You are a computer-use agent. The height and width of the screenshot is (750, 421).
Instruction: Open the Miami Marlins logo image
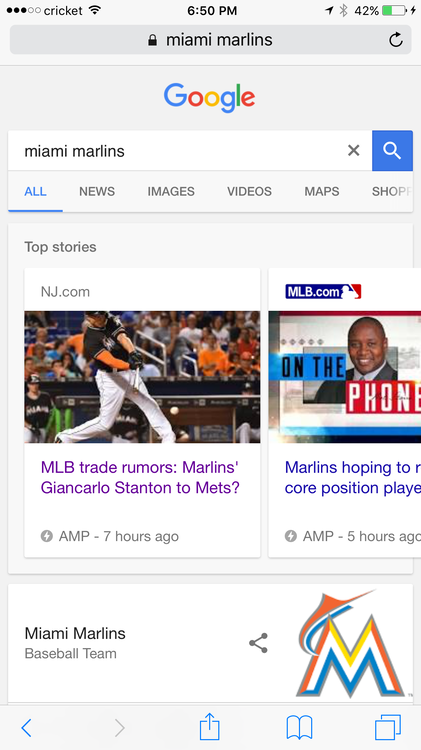352,643
